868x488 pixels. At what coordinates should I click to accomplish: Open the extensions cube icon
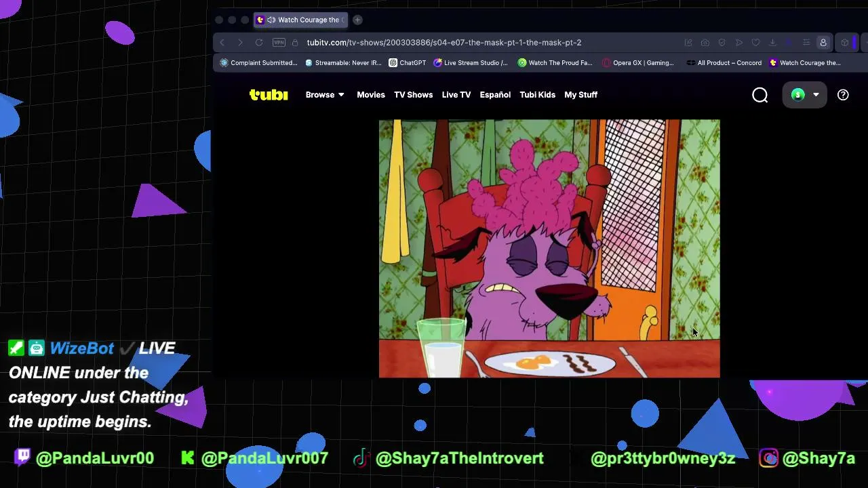point(845,43)
